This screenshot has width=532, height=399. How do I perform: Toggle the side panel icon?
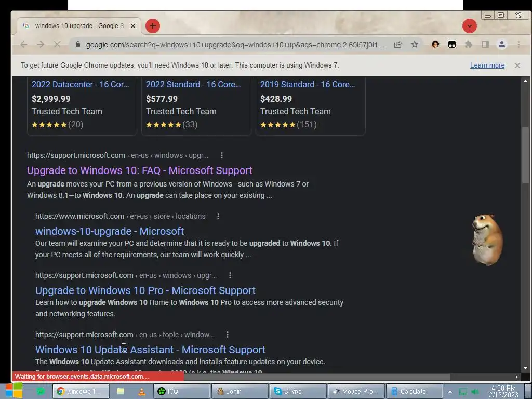tap(485, 45)
